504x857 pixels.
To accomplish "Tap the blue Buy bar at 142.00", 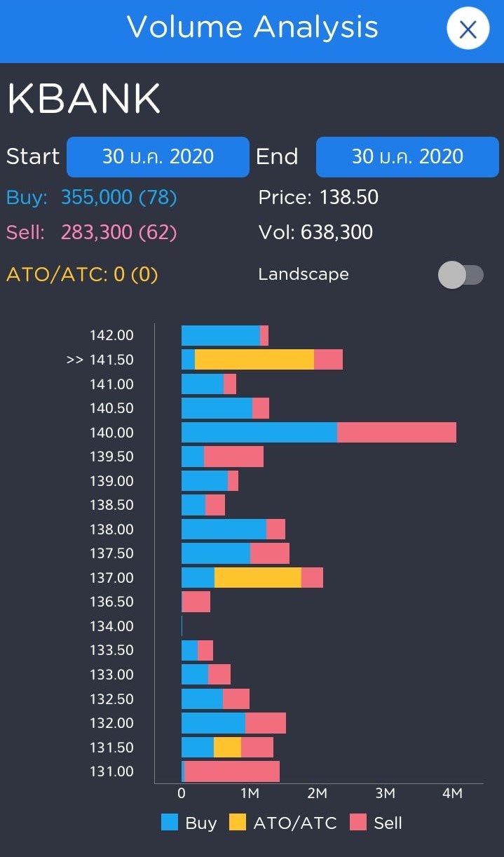I will (x=220, y=336).
